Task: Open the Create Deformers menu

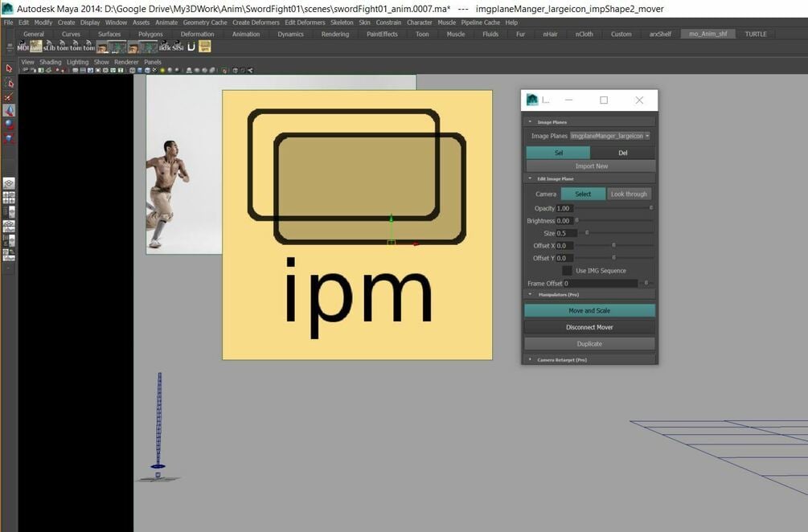Action: pos(256,23)
